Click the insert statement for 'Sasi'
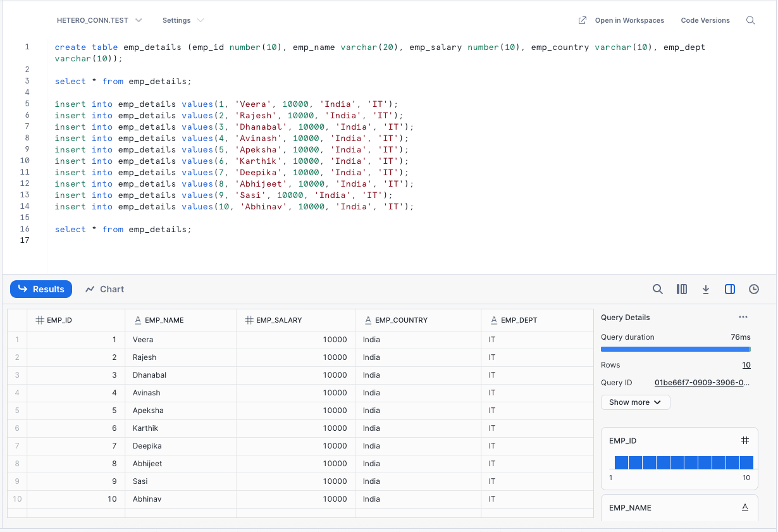 coord(223,195)
